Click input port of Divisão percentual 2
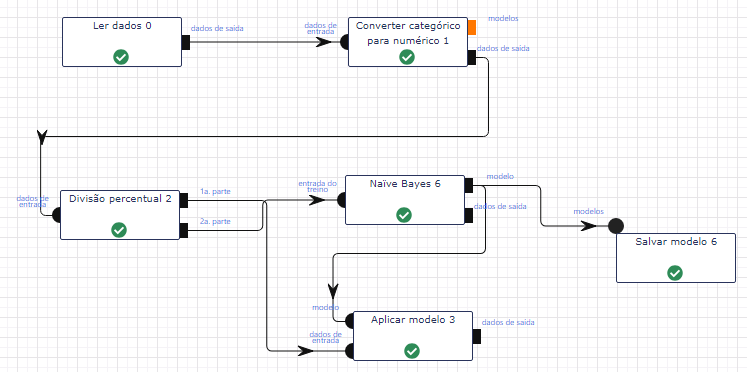 pos(57,215)
